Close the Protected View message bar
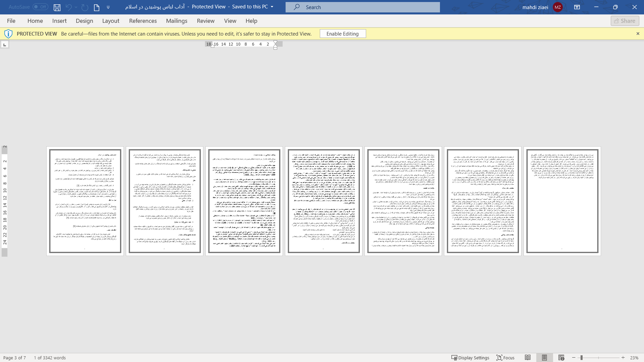644x362 pixels. click(638, 34)
